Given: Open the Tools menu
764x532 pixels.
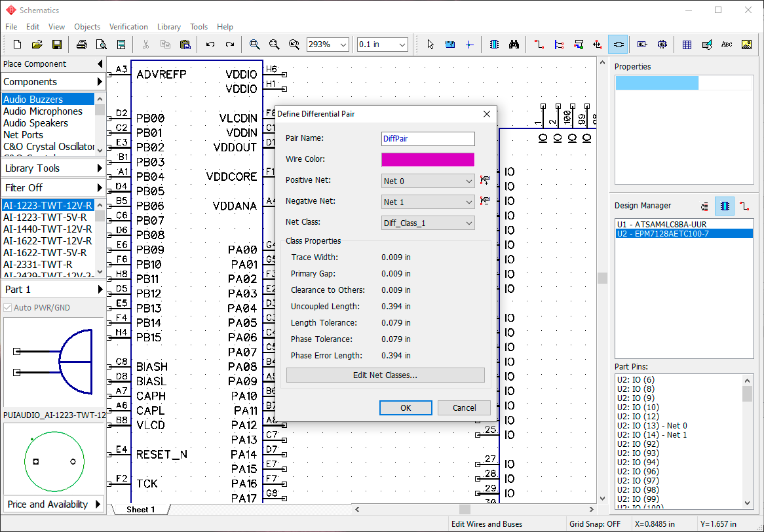Looking at the screenshot, I should point(199,27).
